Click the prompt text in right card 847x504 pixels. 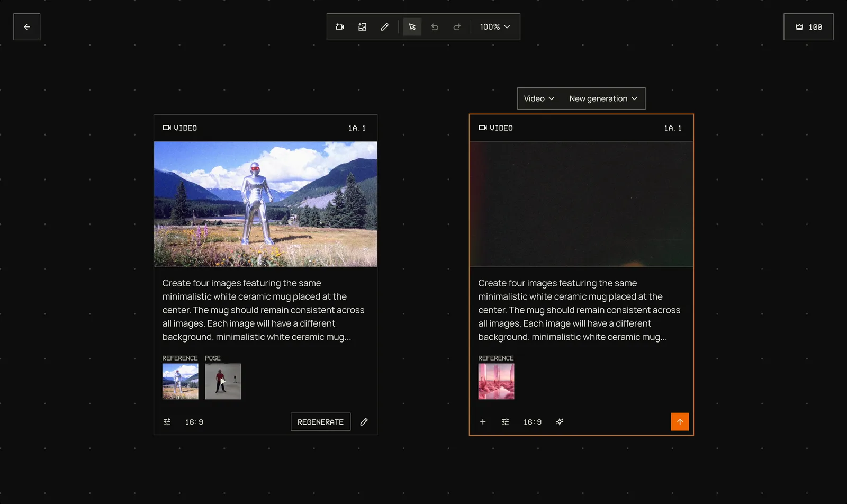pyautogui.click(x=579, y=310)
